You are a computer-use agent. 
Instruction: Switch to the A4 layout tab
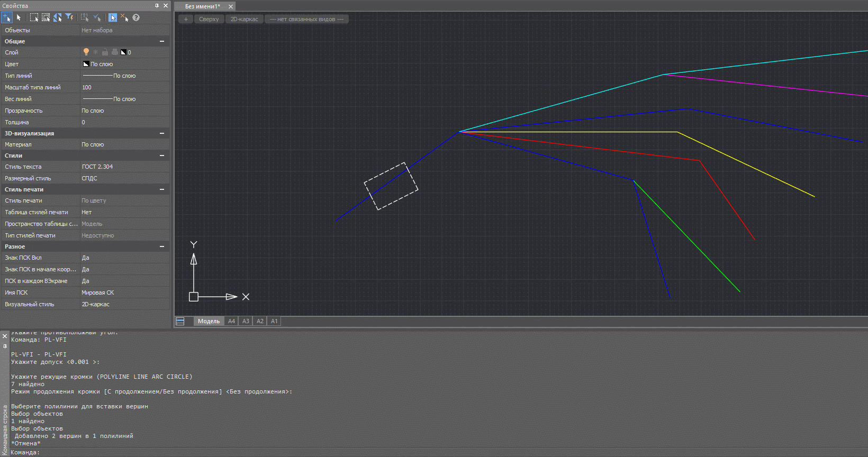pyautogui.click(x=231, y=321)
